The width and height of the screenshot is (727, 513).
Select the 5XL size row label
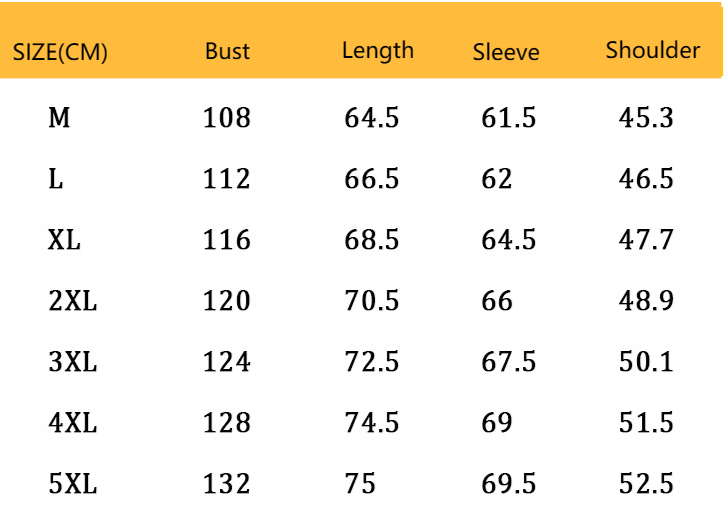click(72, 485)
